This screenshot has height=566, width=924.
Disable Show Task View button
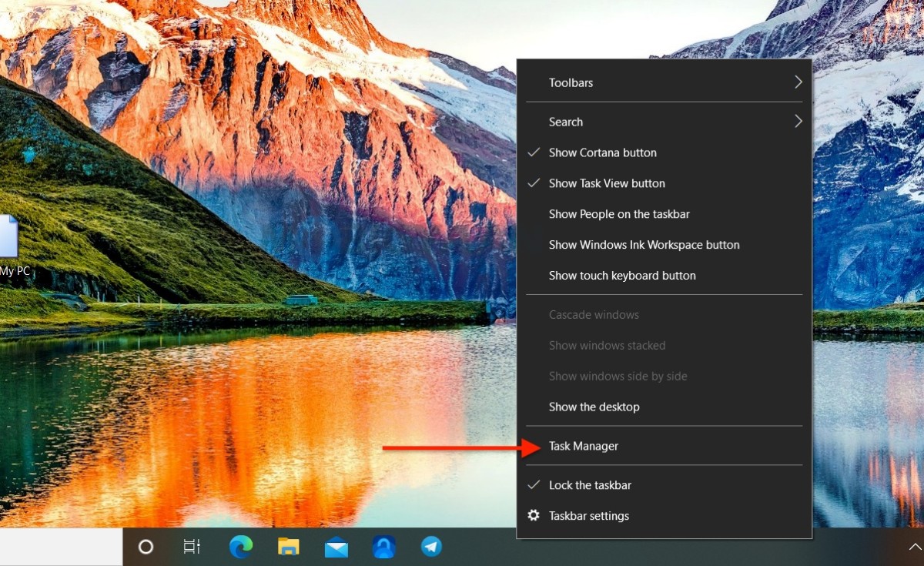pyautogui.click(x=606, y=183)
